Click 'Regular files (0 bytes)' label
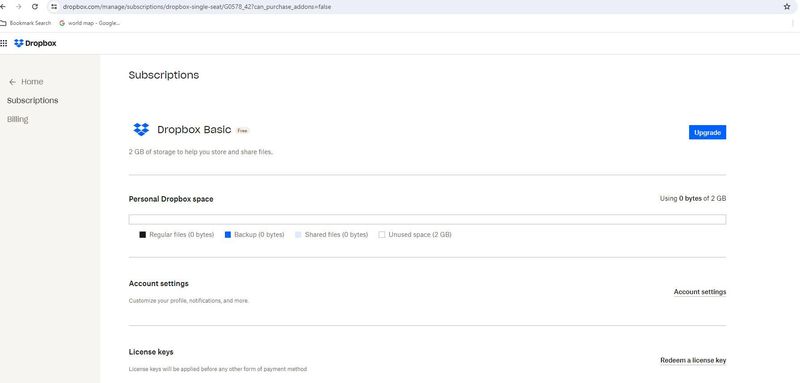The height and width of the screenshot is (383, 800). pyautogui.click(x=182, y=235)
